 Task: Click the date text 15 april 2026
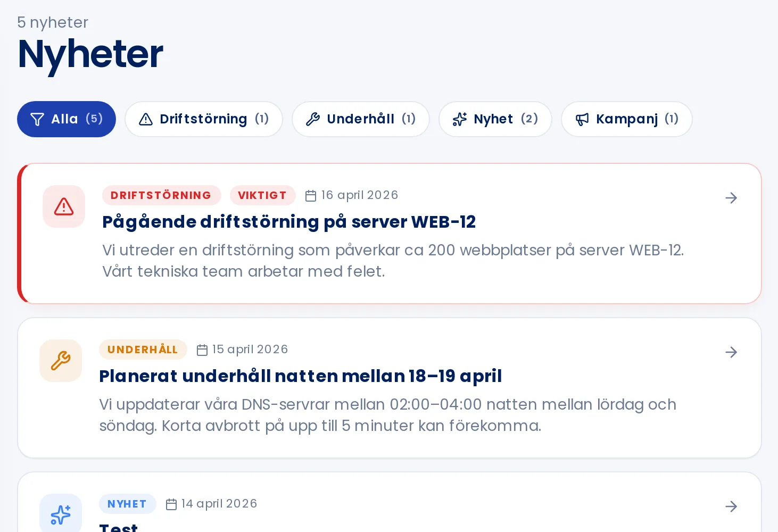pyautogui.click(x=250, y=350)
